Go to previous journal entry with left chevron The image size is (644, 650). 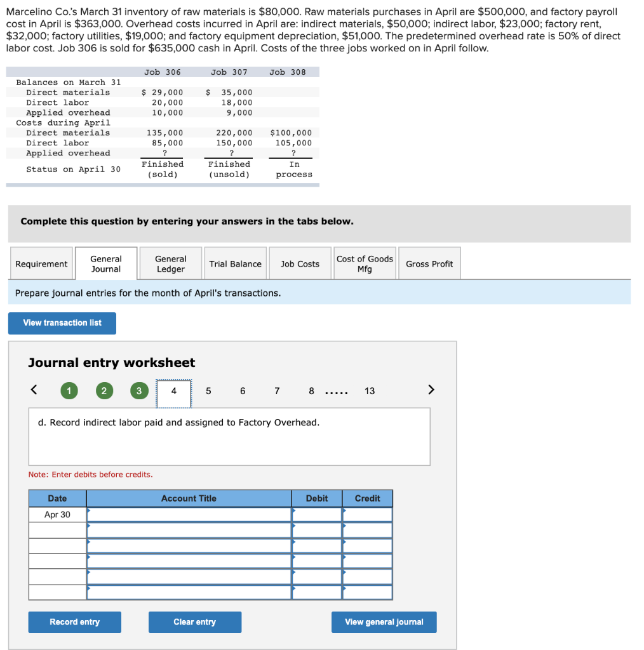point(34,390)
